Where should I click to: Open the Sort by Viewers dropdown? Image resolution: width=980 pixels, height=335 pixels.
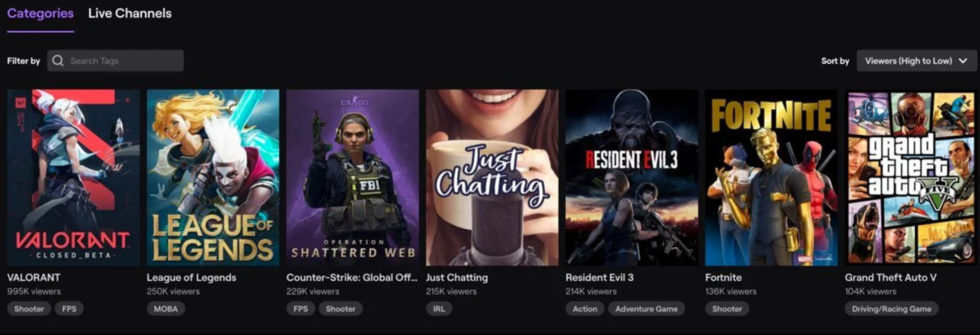[x=916, y=61]
